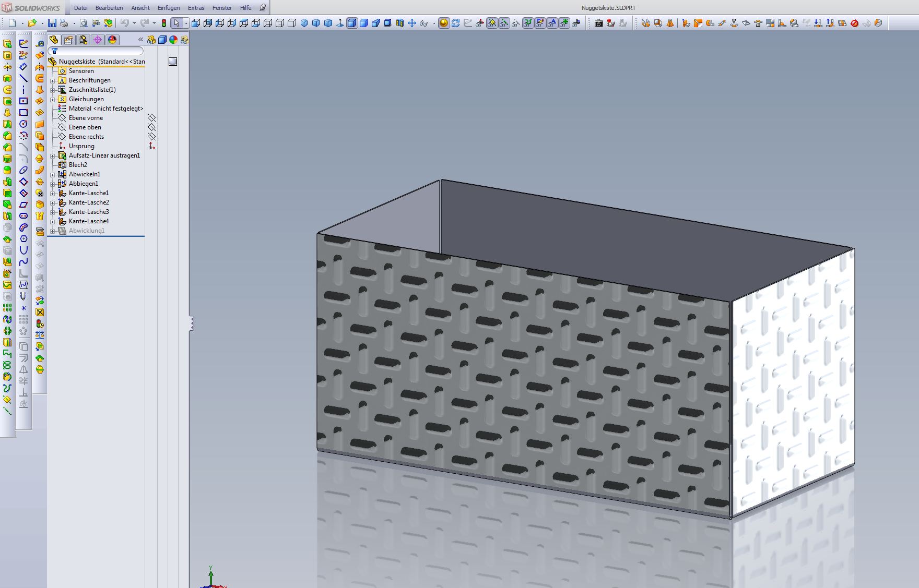
Task: Open the Extras menu
Action: [x=196, y=8]
